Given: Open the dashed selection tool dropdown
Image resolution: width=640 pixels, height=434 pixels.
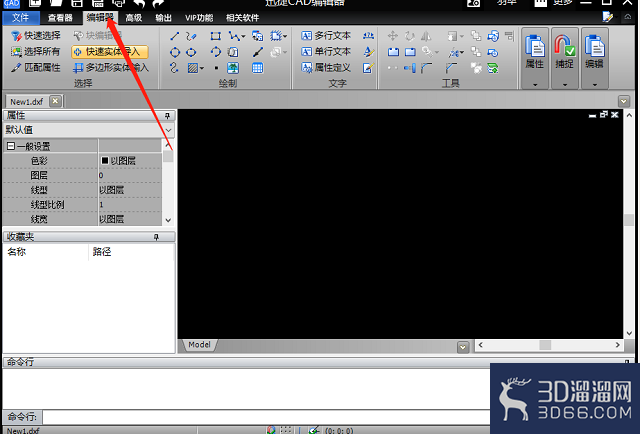Looking at the screenshot, I should [284, 36].
